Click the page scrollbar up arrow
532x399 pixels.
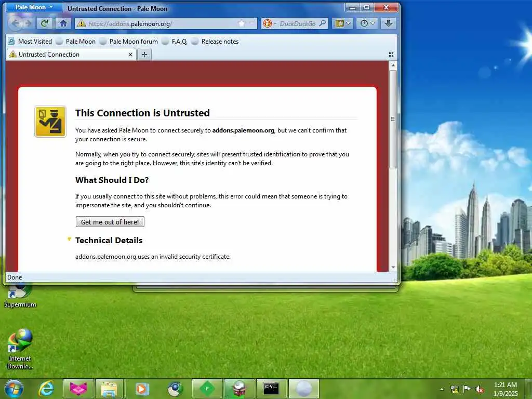coord(393,65)
